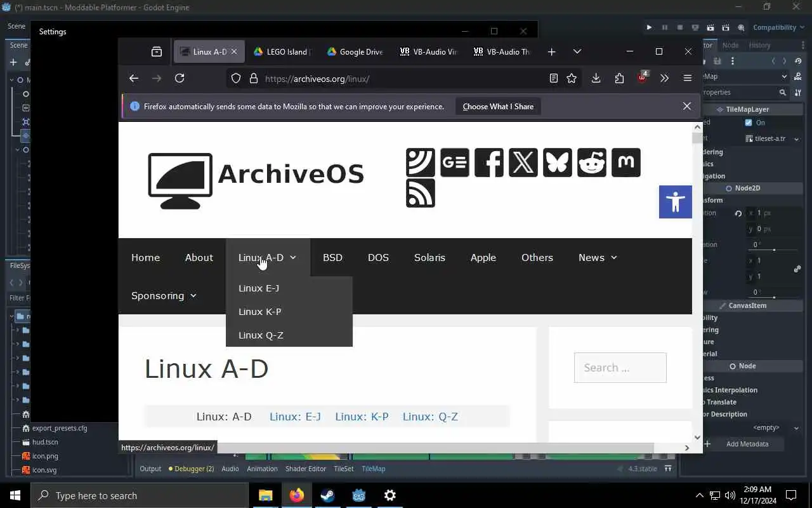
Task: Open Firefox View button in tab bar
Action: 157,51
